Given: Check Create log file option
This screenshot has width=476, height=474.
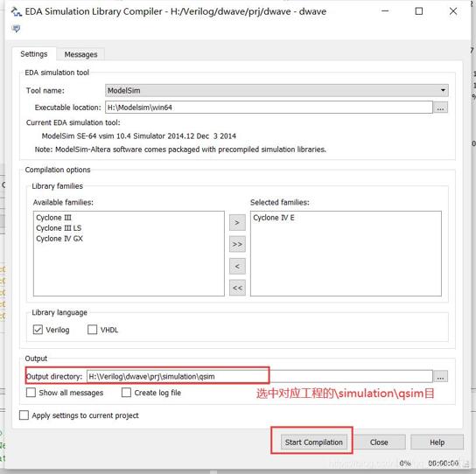Looking at the screenshot, I should pos(126,393).
